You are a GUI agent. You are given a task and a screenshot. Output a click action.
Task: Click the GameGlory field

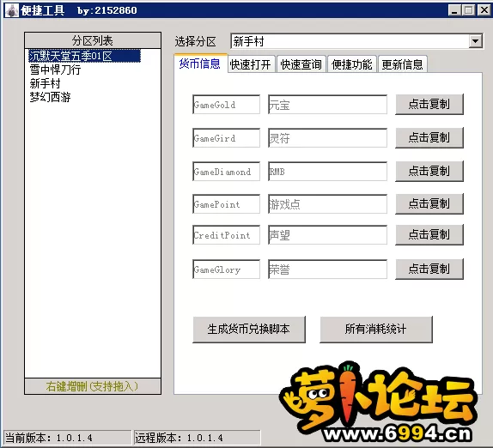click(227, 269)
